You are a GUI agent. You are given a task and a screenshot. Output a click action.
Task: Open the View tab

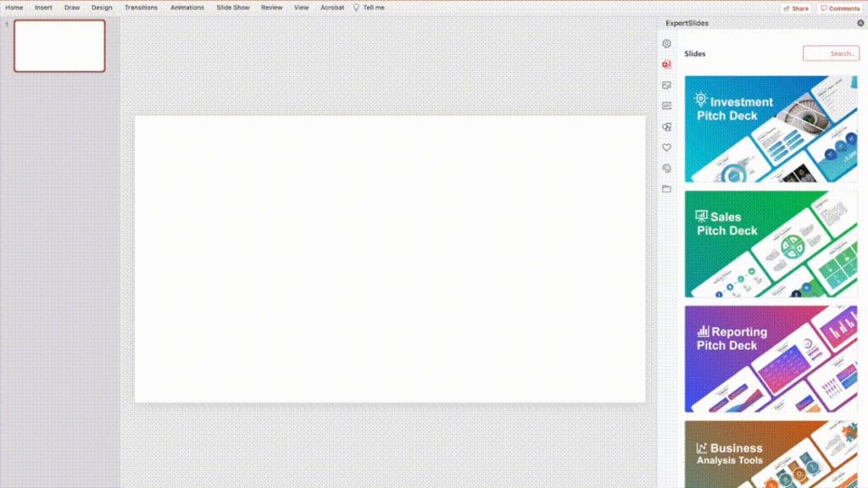[x=301, y=8]
